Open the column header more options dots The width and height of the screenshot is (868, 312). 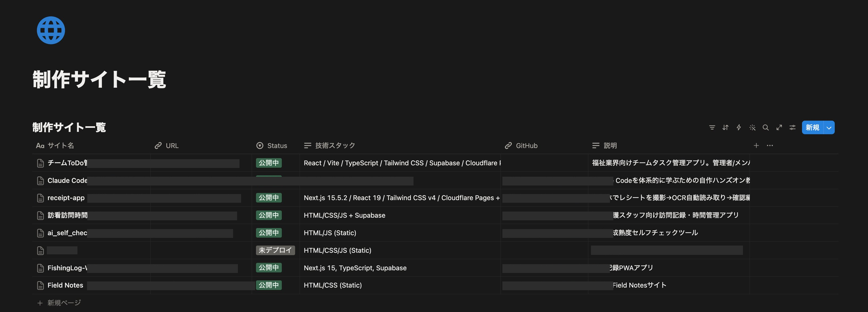770,145
